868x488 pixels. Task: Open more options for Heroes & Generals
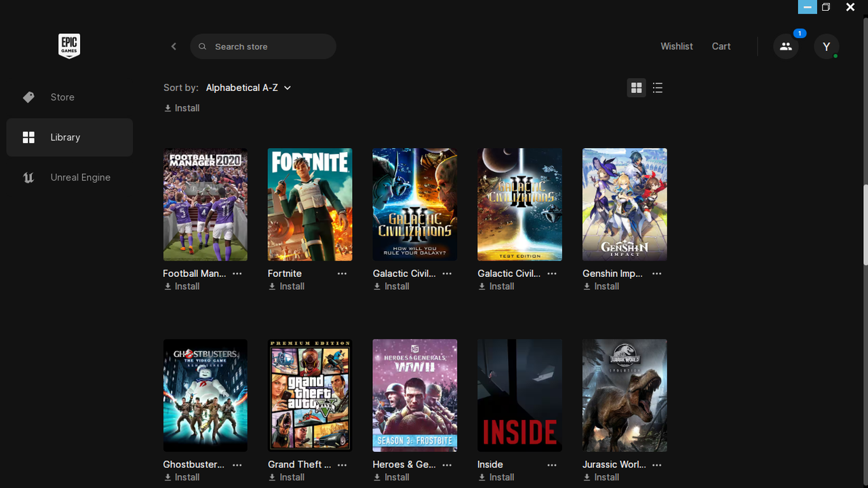coord(447,465)
